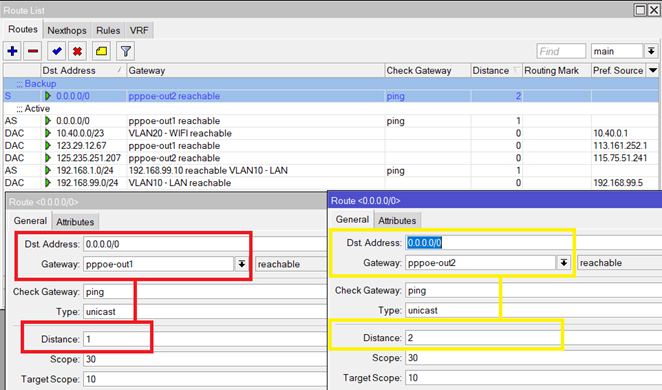The height and width of the screenshot is (390, 662).
Task: Click title bar of right Route <0.0.0.0/0> window
Action: [495, 200]
